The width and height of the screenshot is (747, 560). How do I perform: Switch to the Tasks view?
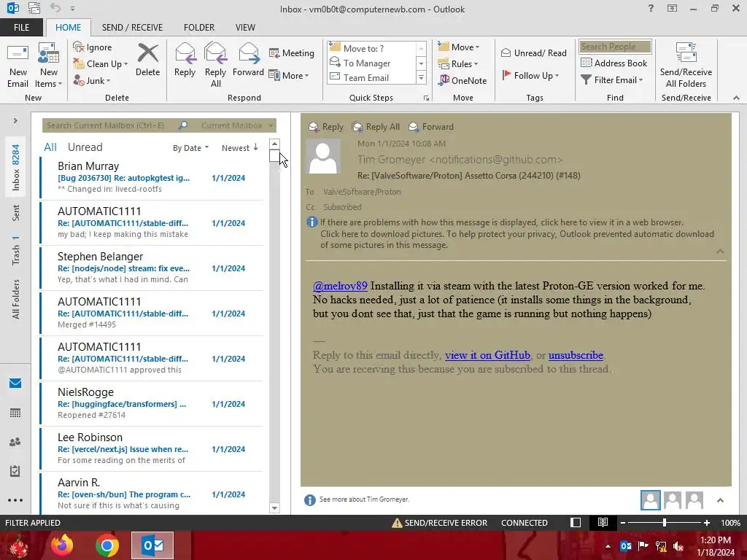[15, 471]
